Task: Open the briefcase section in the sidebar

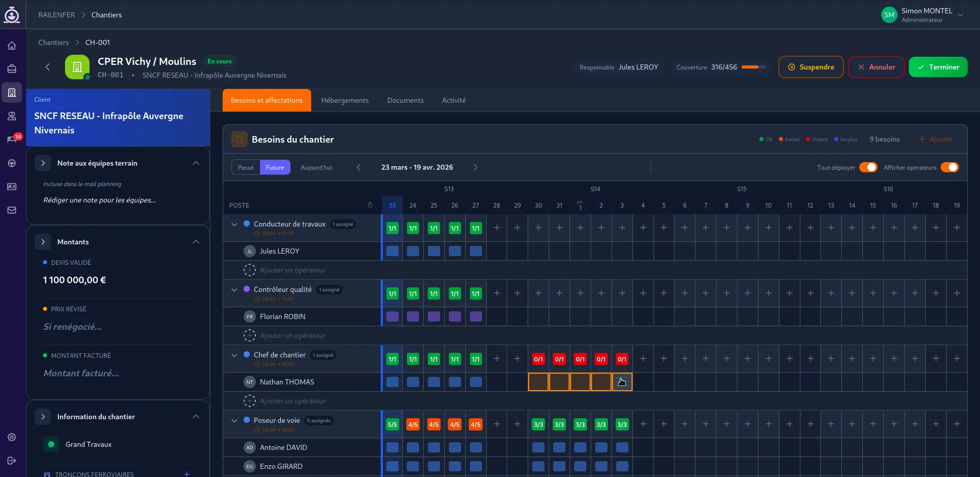Action: coord(11,69)
